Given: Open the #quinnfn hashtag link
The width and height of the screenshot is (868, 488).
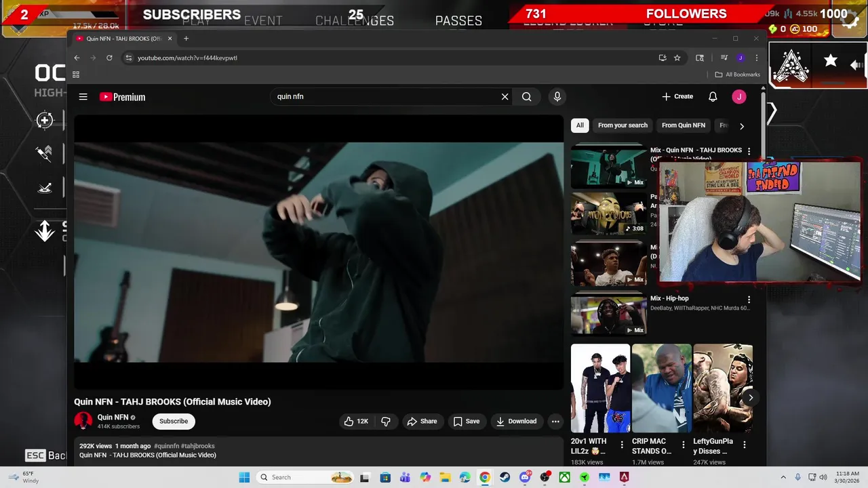Looking at the screenshot, I should click(x=167, y=446).
